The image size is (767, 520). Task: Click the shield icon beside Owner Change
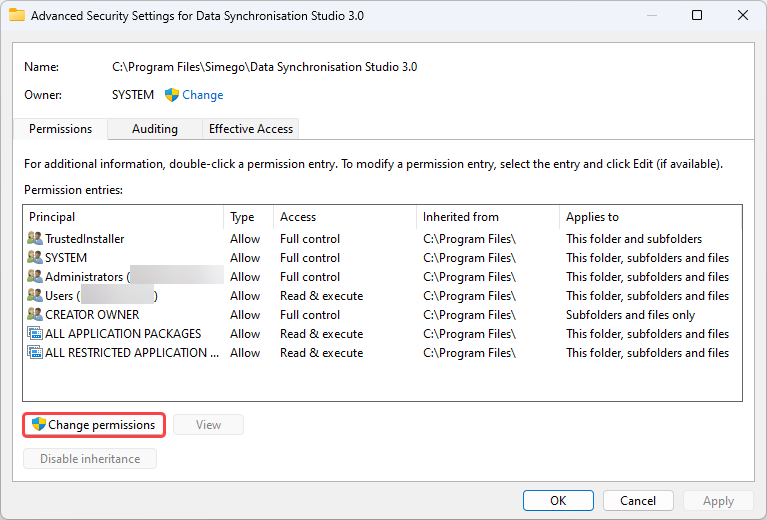click(172, 95)
